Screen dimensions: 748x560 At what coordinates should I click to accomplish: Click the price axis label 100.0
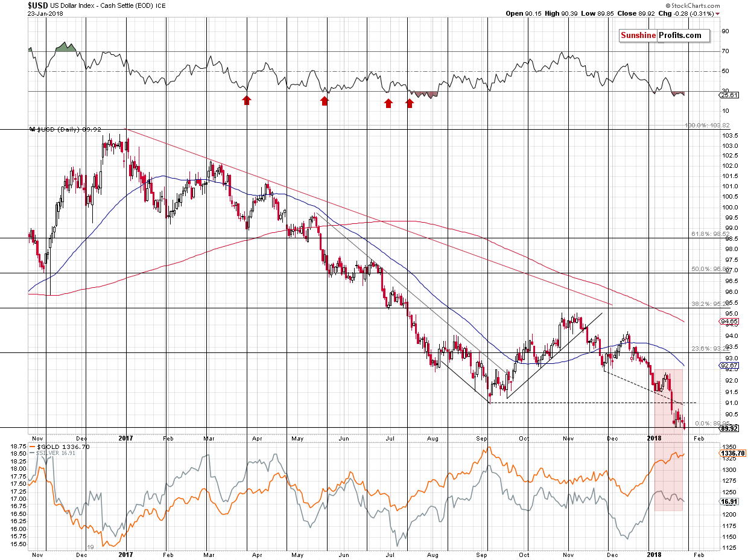(x=729, y=207)
